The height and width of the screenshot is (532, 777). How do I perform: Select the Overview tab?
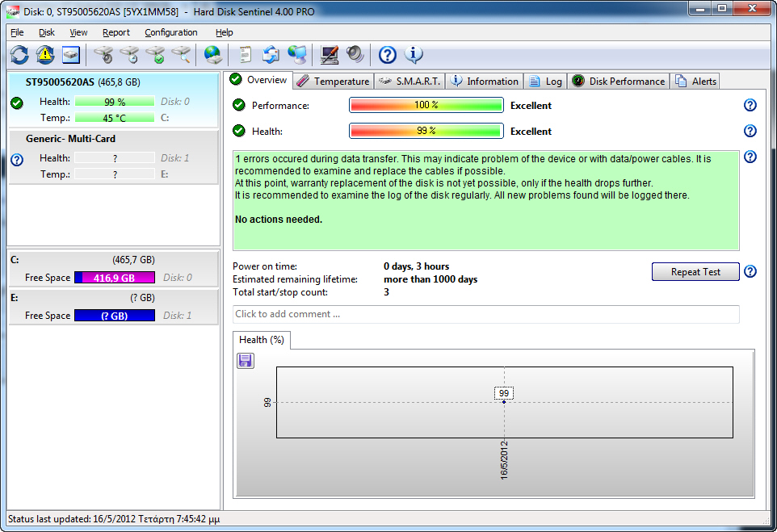259,80
